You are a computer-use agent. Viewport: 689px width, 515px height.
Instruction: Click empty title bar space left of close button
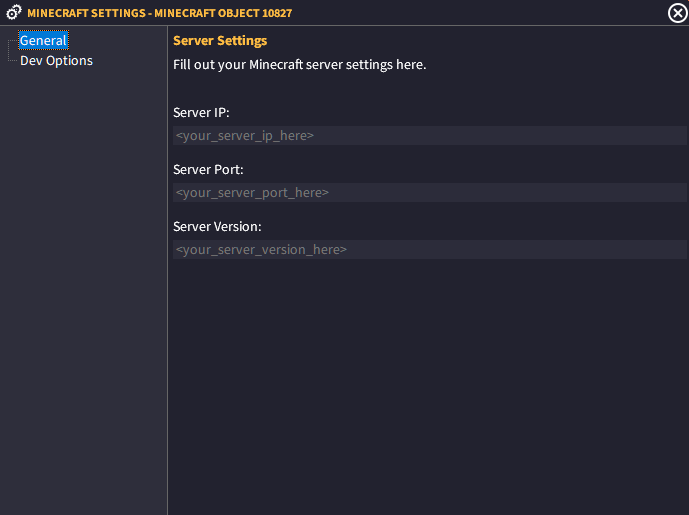479,13
